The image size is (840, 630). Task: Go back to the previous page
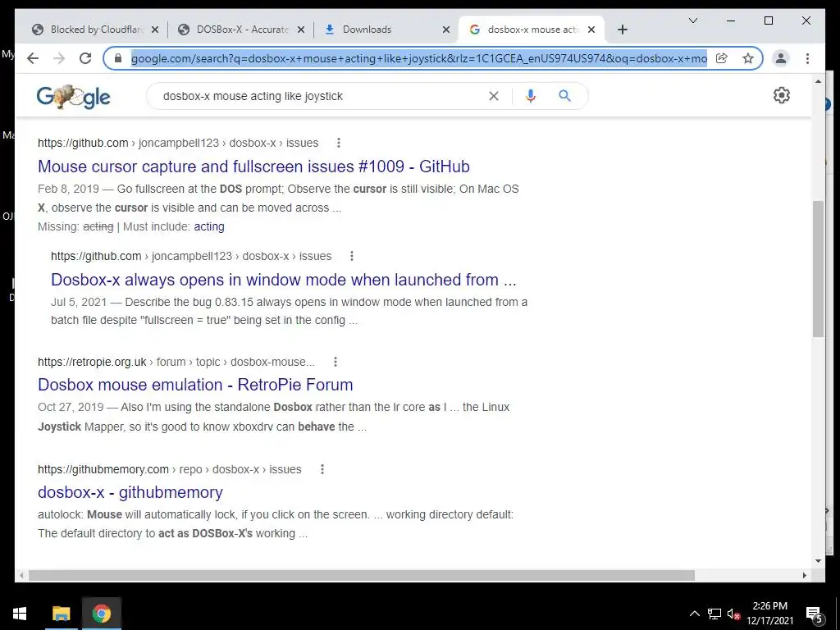(33, 58)
